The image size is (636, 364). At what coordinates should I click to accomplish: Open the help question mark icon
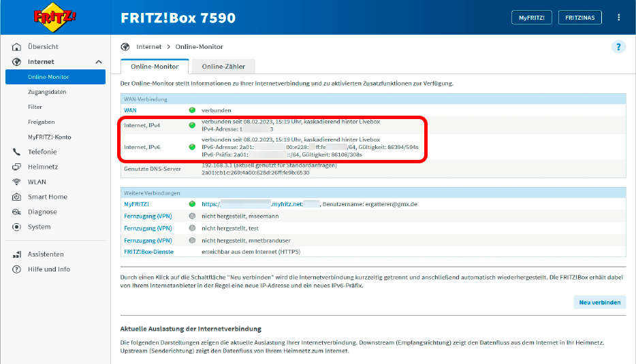click(619, 47)
